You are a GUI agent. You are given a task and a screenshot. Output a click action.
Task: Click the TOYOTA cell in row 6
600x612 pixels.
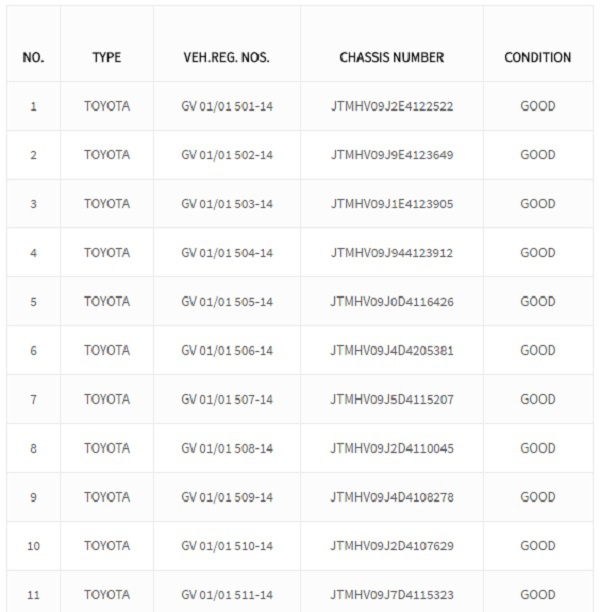coord(107,350)
